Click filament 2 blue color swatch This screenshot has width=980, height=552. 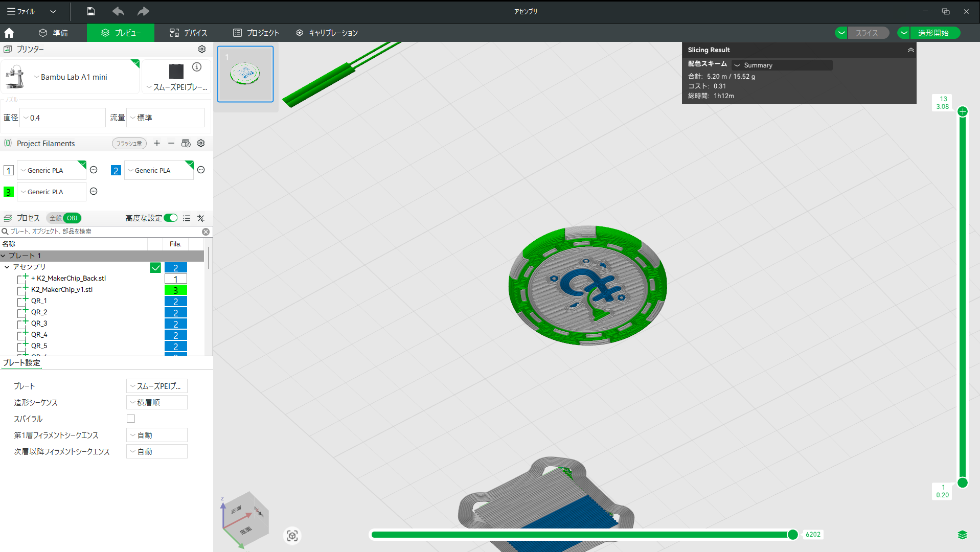(116, 170)
